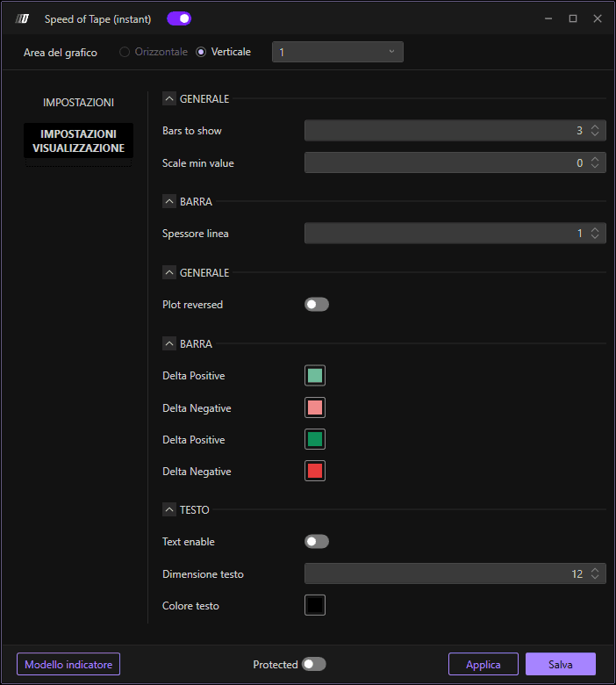Toggle the Protected switch
The width and height of the screenshot is (616, 685).
pyautogui.click(x=314, y=665)
